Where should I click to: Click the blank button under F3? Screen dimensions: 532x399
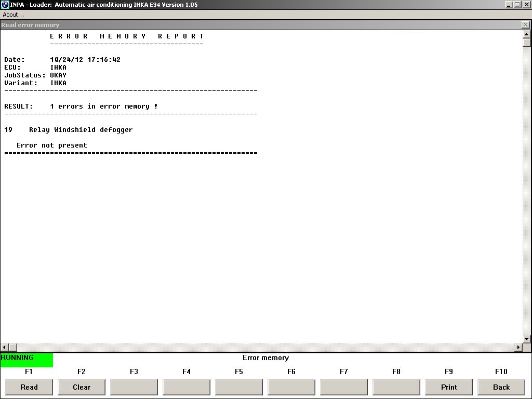point(134,387)
